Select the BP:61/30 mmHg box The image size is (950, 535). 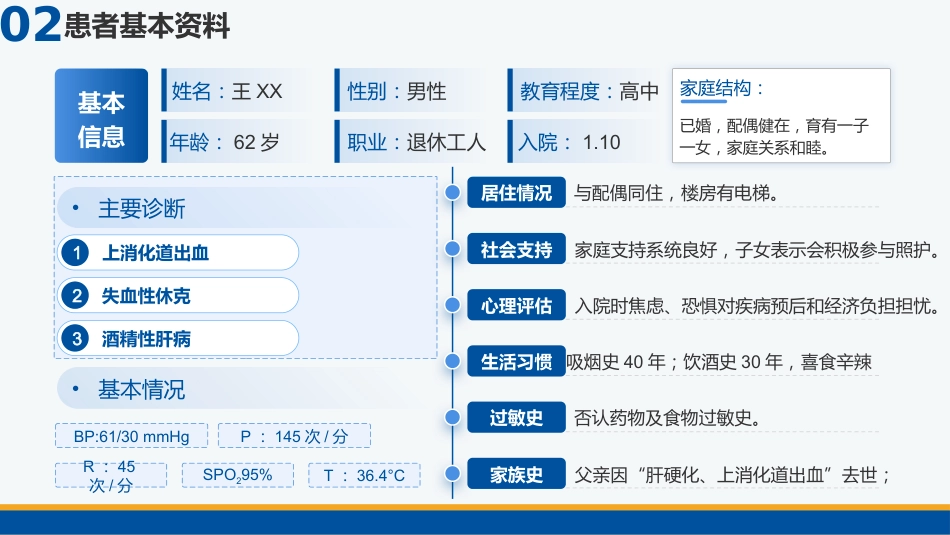coord(131,436)
